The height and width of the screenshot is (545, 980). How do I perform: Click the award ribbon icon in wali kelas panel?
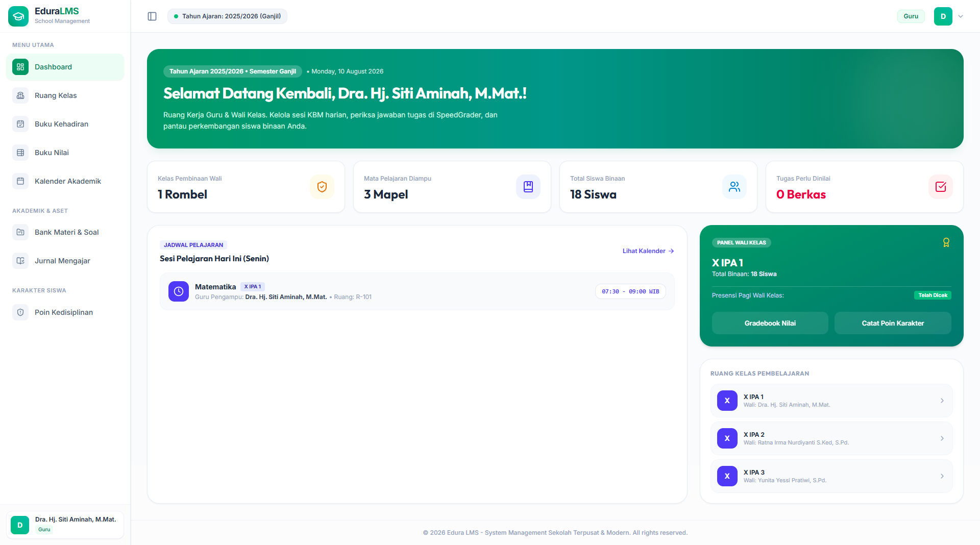[x=946, y=242]
